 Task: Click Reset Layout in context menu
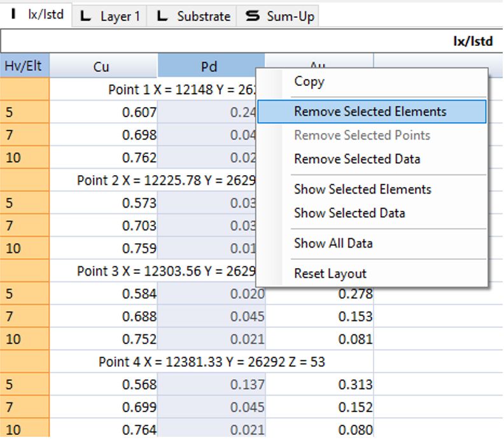[330, 274]
